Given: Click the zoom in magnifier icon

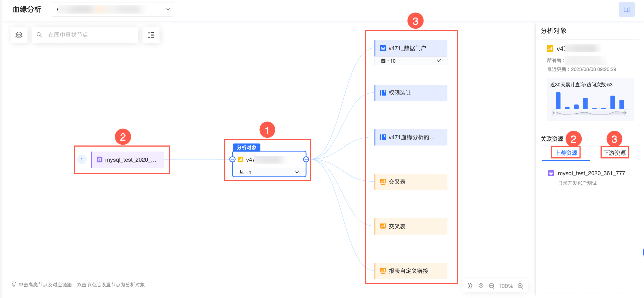Looking at the screenshot, I should [520, 286].
